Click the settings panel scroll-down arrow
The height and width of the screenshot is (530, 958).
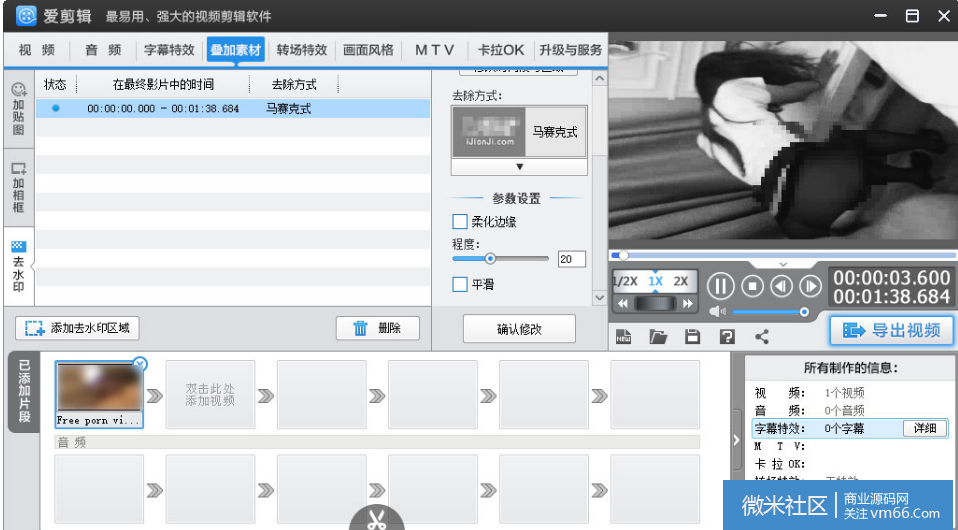pos(599,297)
